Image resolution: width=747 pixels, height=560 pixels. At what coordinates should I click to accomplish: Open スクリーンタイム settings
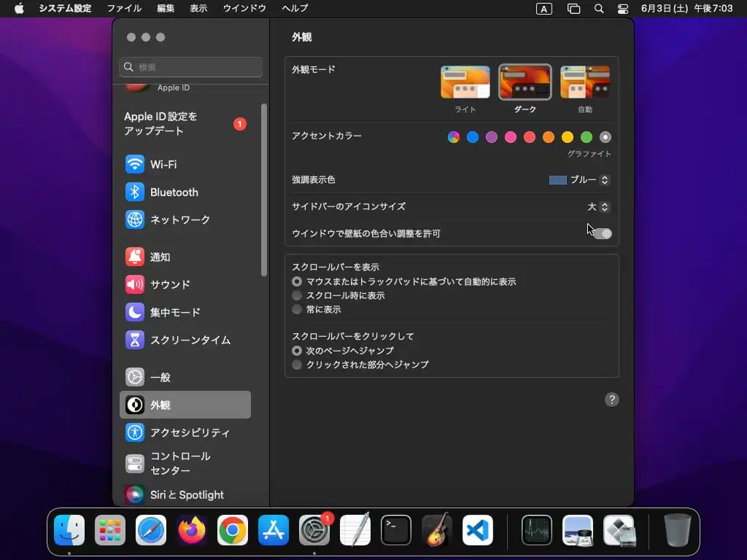point(185,340)
